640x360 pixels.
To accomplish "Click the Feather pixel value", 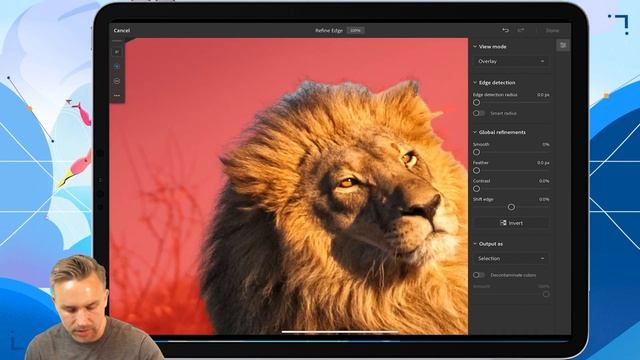I will (x=543, y=163).
